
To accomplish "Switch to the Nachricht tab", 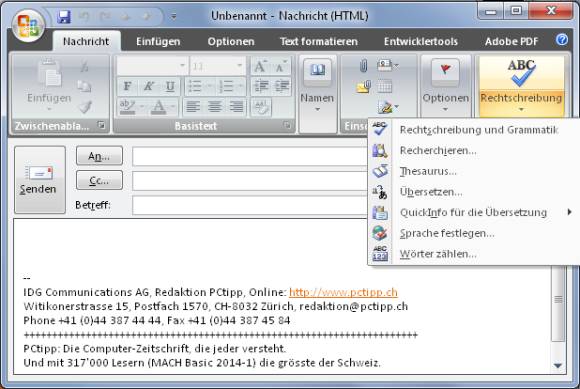I will 86,41.
